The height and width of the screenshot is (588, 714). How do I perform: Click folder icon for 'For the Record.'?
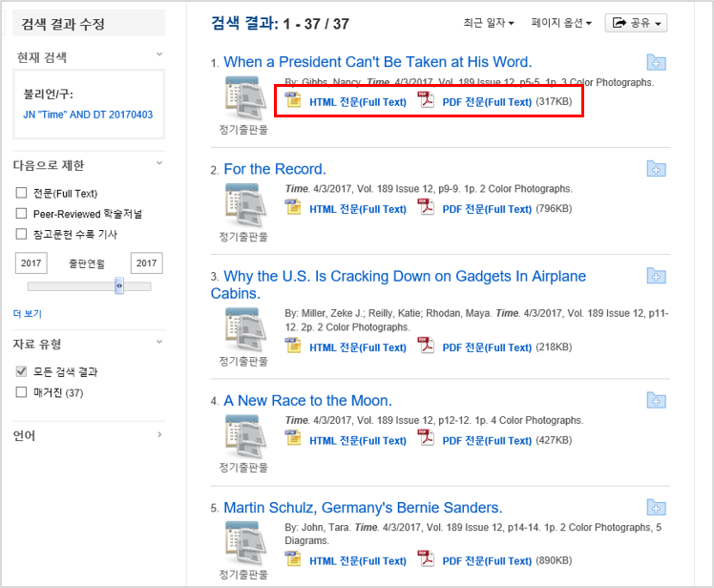[x=656, y=169]
